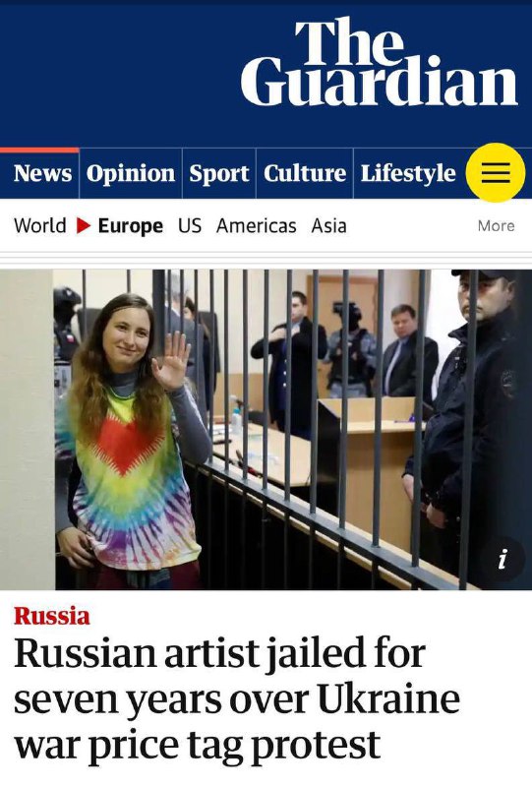Open the courtroom article photo

pos(266,430)
